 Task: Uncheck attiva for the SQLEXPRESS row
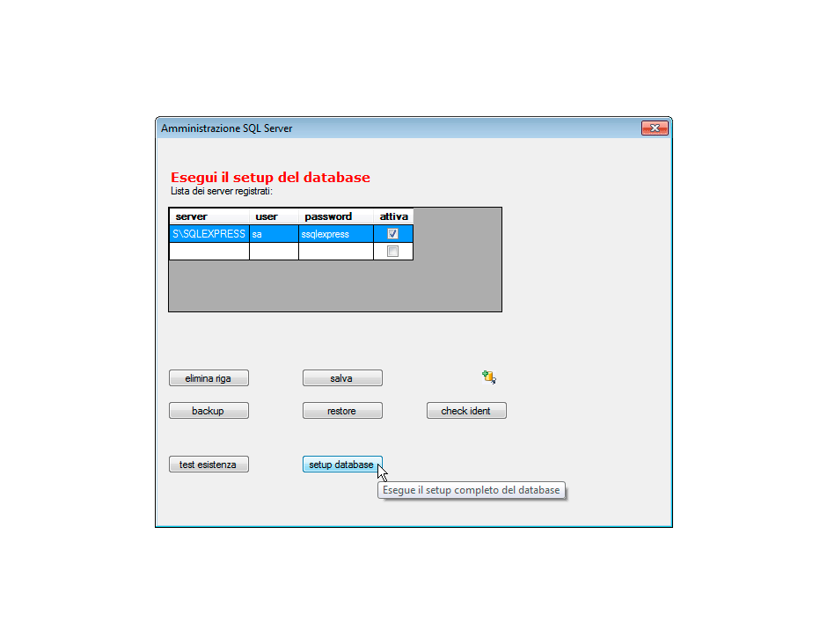(x=392, y=234)
